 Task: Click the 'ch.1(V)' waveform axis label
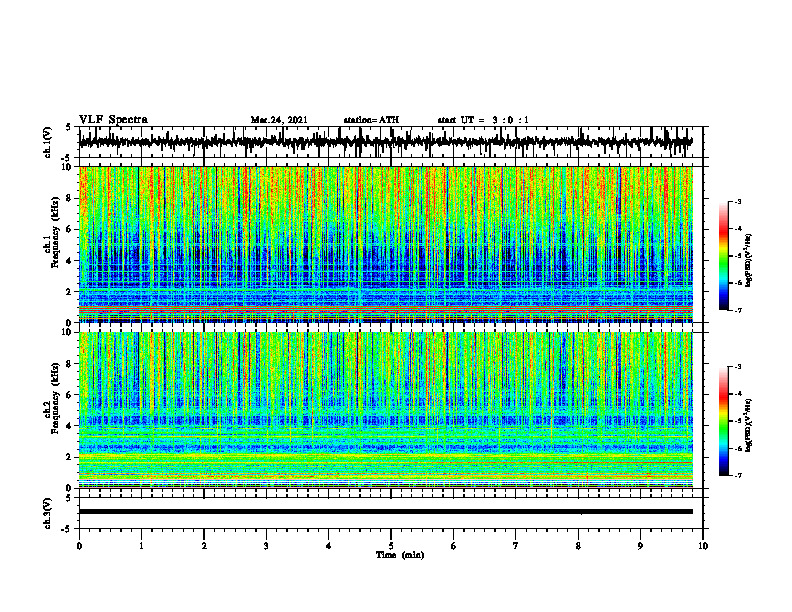coord(48,142)
